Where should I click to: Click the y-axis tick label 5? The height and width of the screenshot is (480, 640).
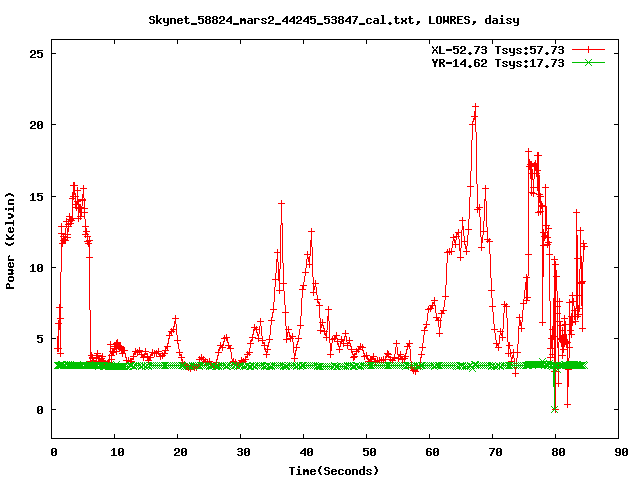coord(40,339)
